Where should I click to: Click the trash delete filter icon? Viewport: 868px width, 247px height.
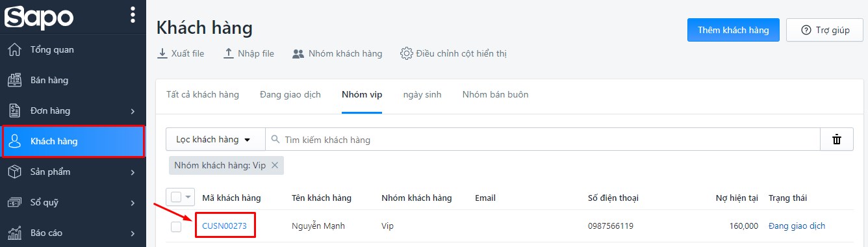click(837, 139)
